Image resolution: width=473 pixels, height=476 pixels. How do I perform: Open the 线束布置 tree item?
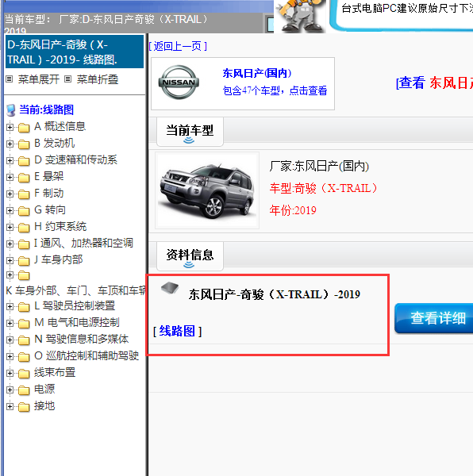(55, 373)
